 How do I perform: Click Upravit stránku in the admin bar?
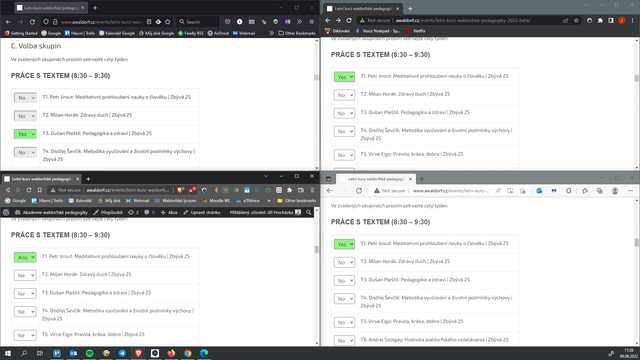point(202,212)
